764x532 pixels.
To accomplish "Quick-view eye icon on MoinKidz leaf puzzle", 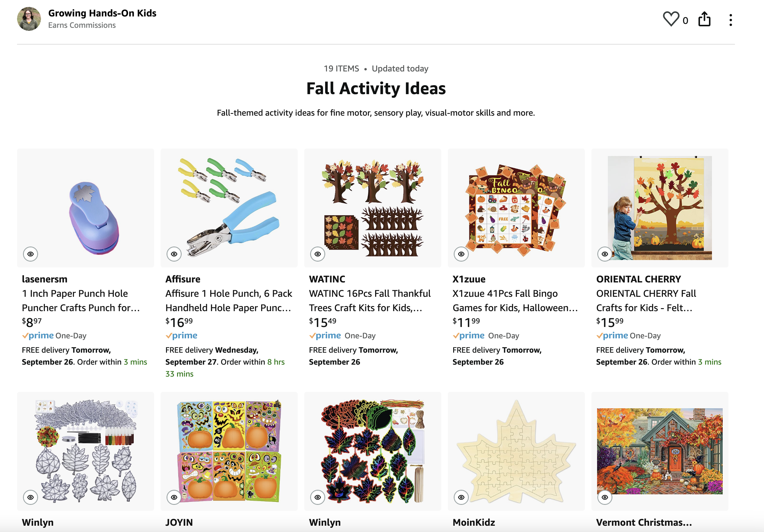I will (x=461, y=497).
